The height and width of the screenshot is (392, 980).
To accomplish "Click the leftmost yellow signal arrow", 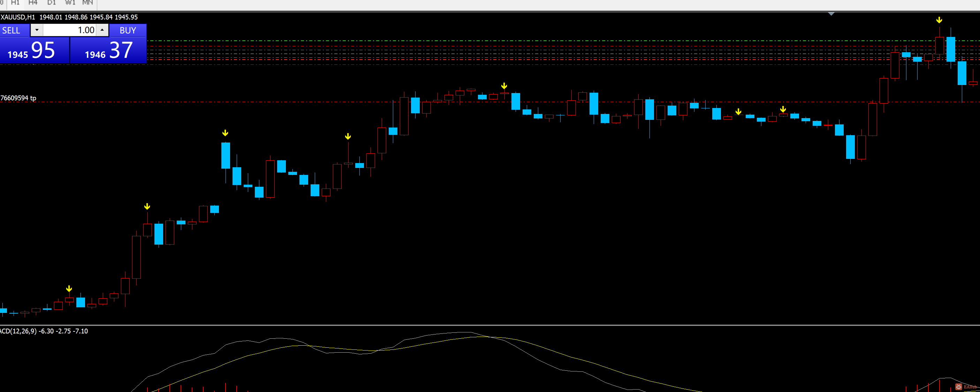I will coord(69,289).
